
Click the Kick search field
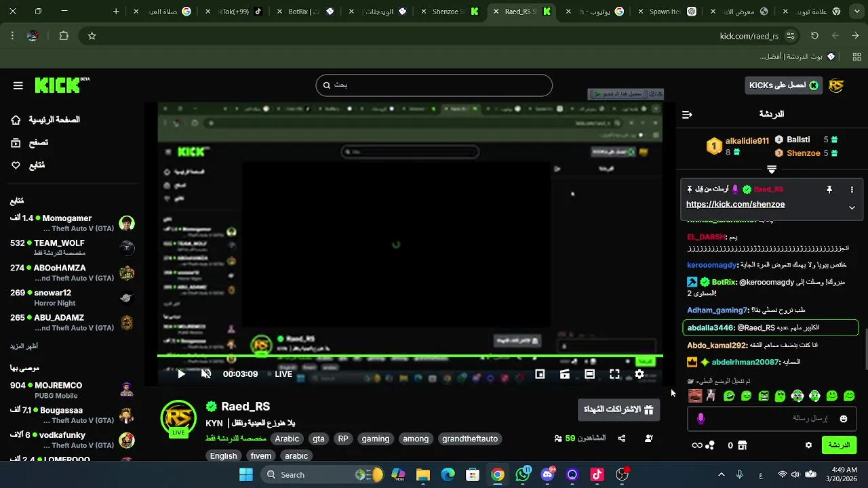coord(434,85)
